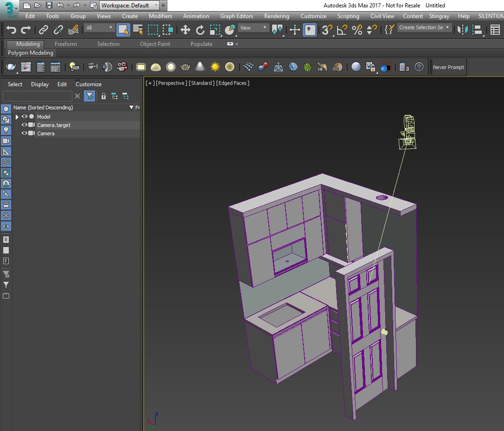
Task: Switch to the Freeform ribbon tab
Action: 66,44
